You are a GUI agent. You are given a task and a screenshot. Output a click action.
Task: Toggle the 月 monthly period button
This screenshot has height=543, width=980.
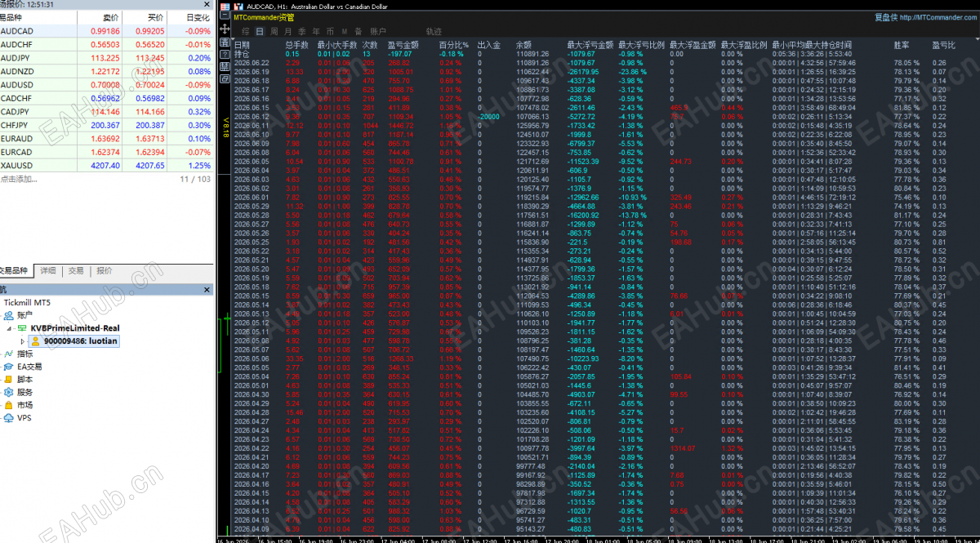coord(287,31)
